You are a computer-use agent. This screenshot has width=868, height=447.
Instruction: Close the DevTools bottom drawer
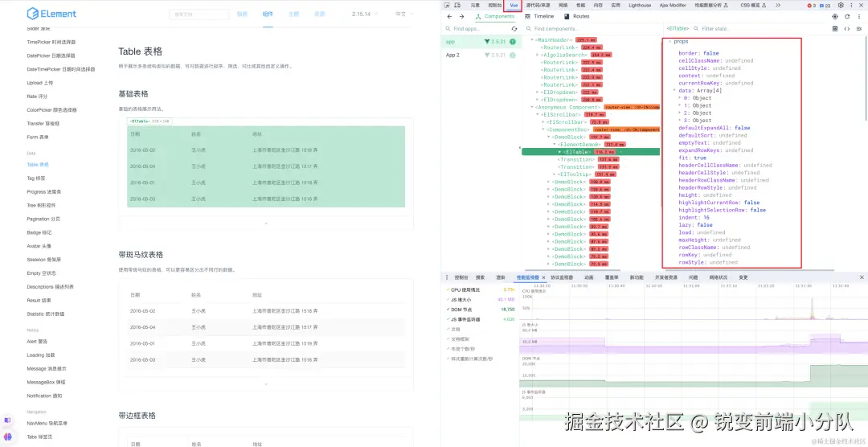(x=862, y=277)
